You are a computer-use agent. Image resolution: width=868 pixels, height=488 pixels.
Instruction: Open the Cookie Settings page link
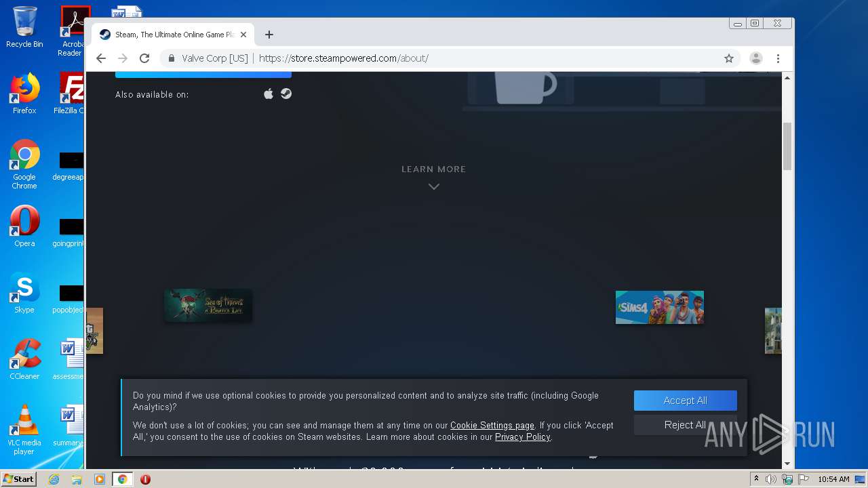coord(492,426)
